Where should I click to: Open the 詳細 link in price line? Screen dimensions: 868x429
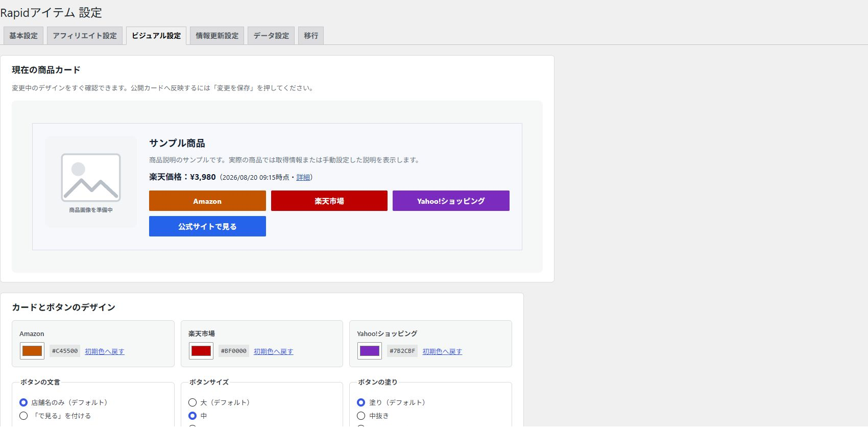[x=303, y=177]
